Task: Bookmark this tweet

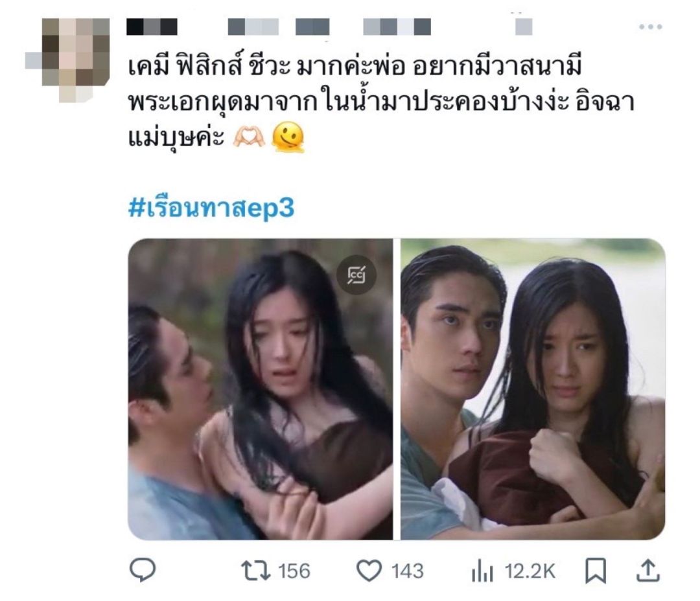Action: point(596,571)
